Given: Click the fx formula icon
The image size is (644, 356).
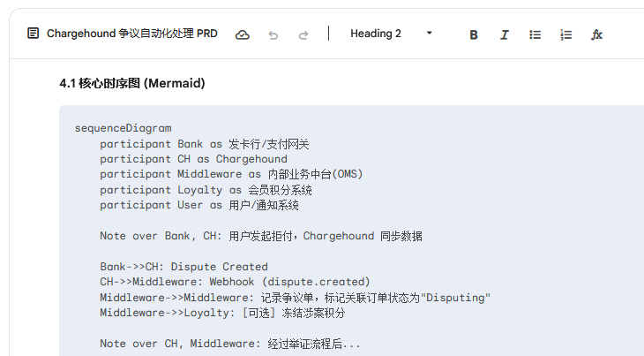Looking at the screenshot, I should pyautogui.click(x=597, y=34).
